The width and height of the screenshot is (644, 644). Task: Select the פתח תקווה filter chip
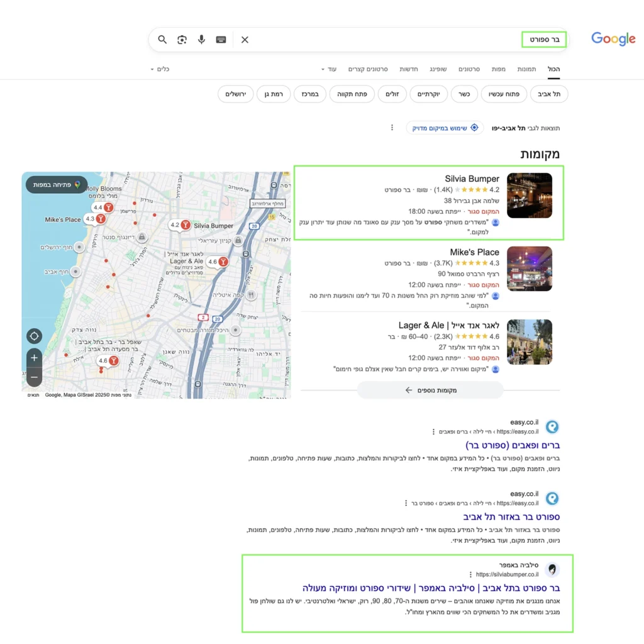352,94
